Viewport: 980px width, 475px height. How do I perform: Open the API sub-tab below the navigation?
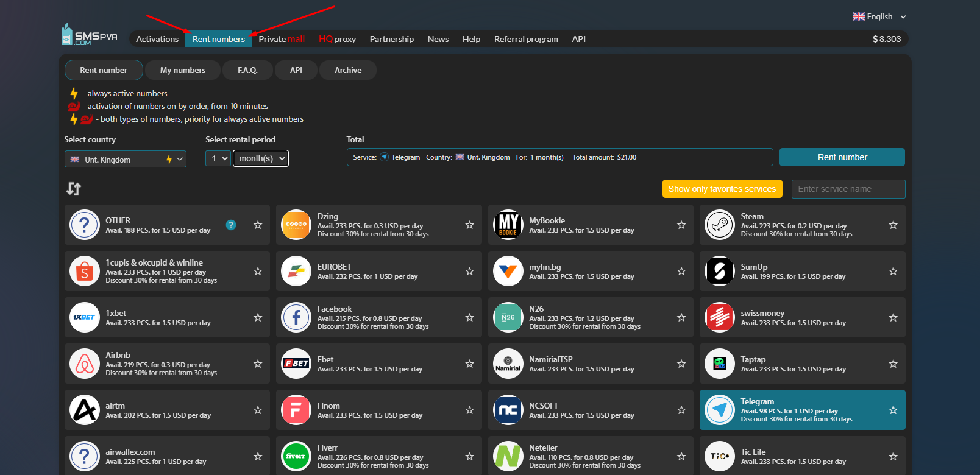click(296, 70)
